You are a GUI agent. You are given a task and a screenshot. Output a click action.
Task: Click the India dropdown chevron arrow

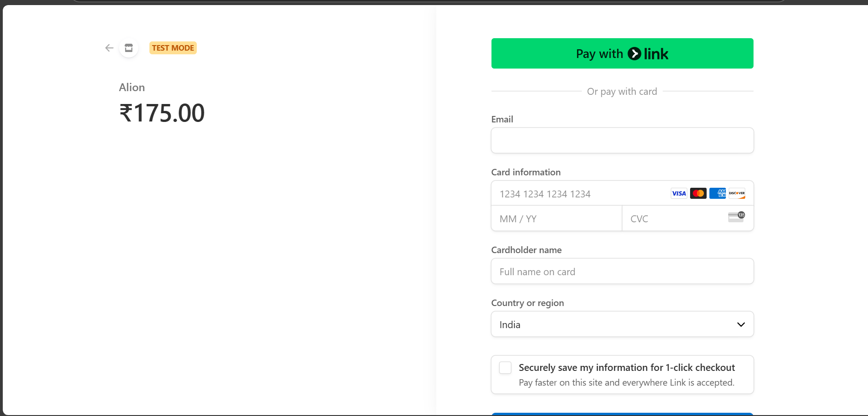pyautogui.click(x=741, y=324)
